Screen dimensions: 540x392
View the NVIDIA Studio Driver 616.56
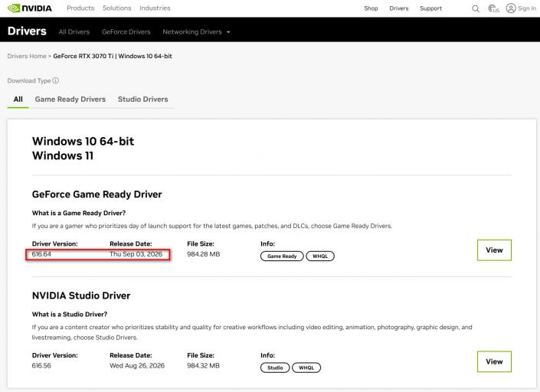click(494, 361)
